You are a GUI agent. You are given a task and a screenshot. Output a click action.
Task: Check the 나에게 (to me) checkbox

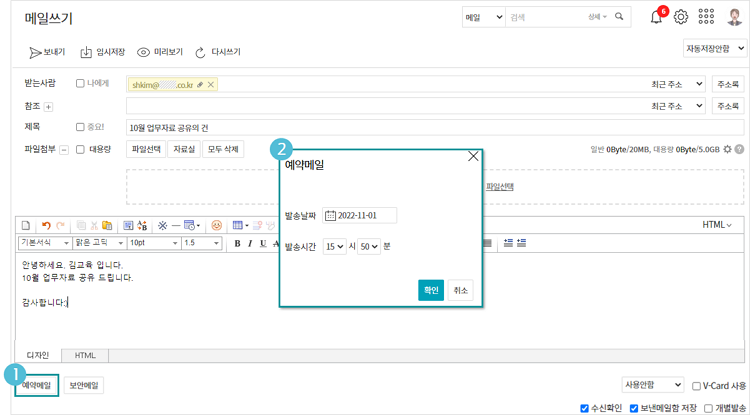pos(80,84)
